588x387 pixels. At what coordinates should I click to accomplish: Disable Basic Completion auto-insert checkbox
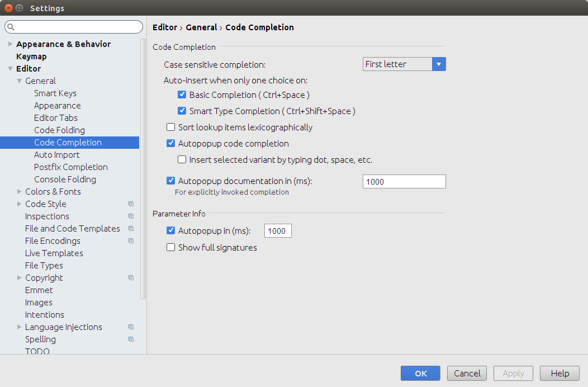pyautogui.click(x=182, y=95)
